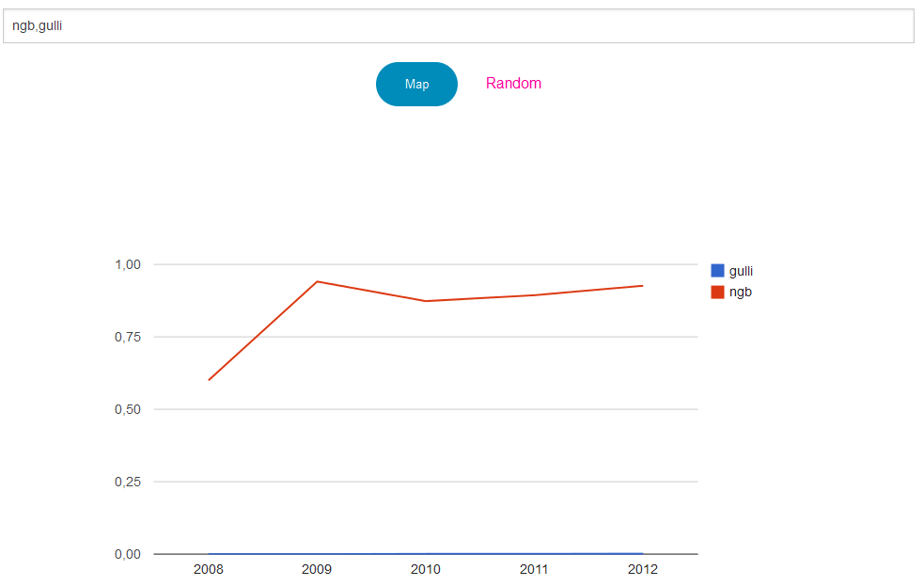This screenshot has width=924, height=586.
Task: Click the red ngb line's 2008 starting point
Action: tap(209, 380)
